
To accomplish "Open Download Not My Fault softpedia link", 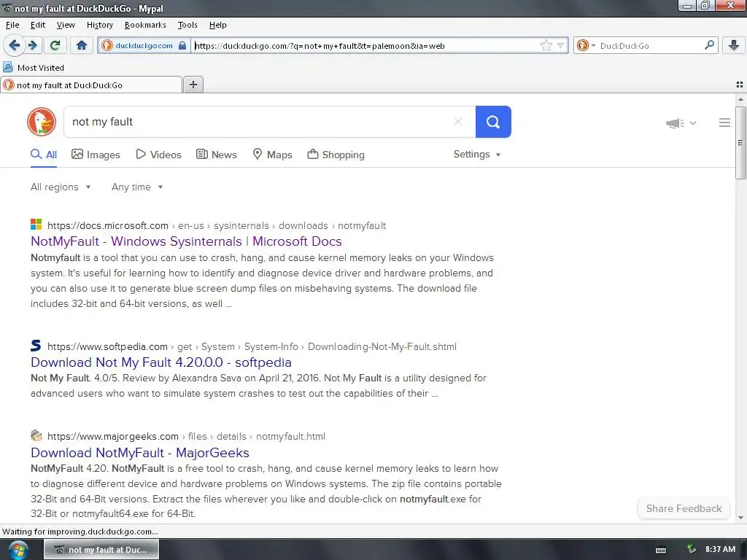I will point(161,362).
